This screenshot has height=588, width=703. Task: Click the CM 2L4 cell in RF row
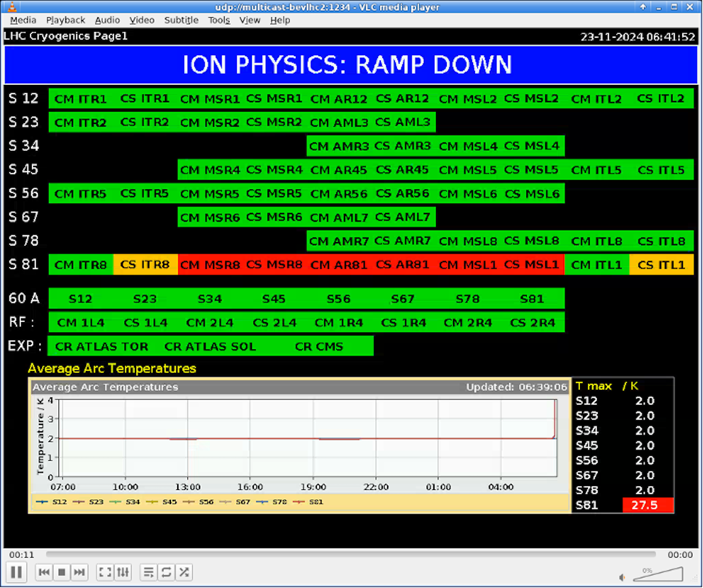coord(210,323)
